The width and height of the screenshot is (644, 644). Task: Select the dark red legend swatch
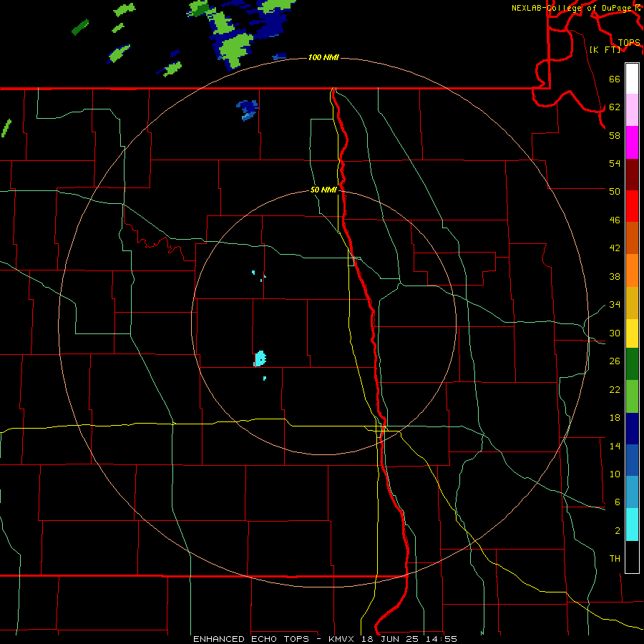tap(632, 175)
